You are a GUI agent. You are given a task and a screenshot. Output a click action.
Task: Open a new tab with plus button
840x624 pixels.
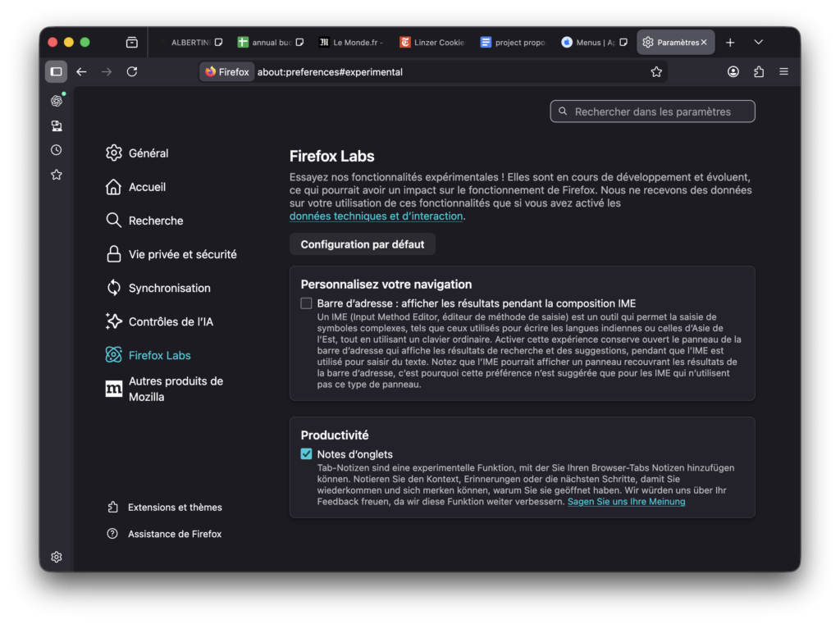tap(730, 42)
